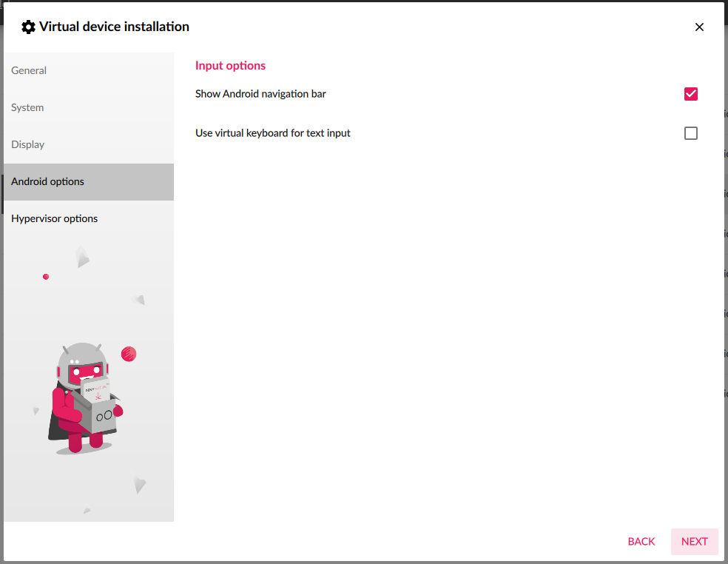Enable the virtual keyboard for text input checkbox
The height and width of the screenshot is (564, 728).
pos(691,133)
